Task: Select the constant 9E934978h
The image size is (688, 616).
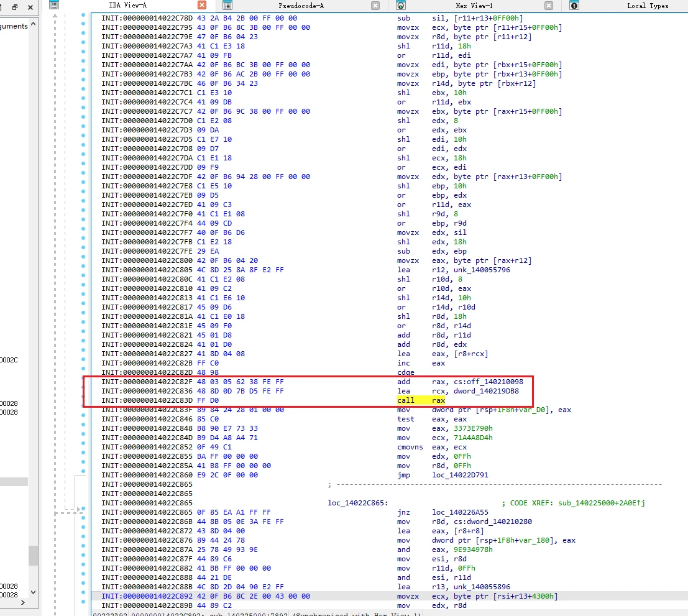Action: coord(473,549)
